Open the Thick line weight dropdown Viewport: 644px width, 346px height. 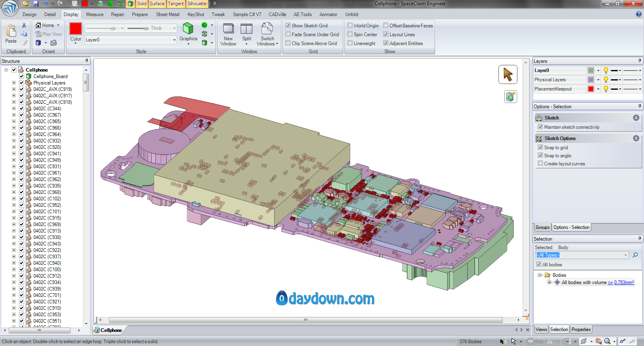174,28
